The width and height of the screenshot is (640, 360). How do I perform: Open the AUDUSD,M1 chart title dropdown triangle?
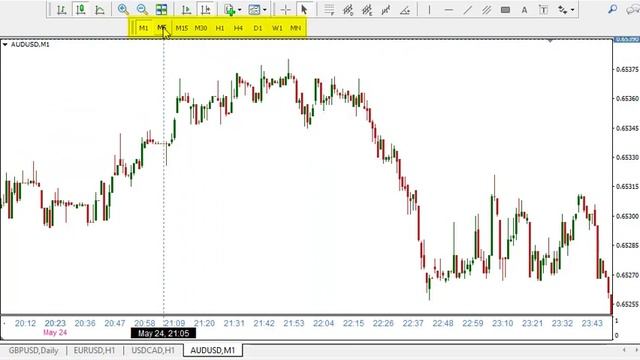pos(5,44)
